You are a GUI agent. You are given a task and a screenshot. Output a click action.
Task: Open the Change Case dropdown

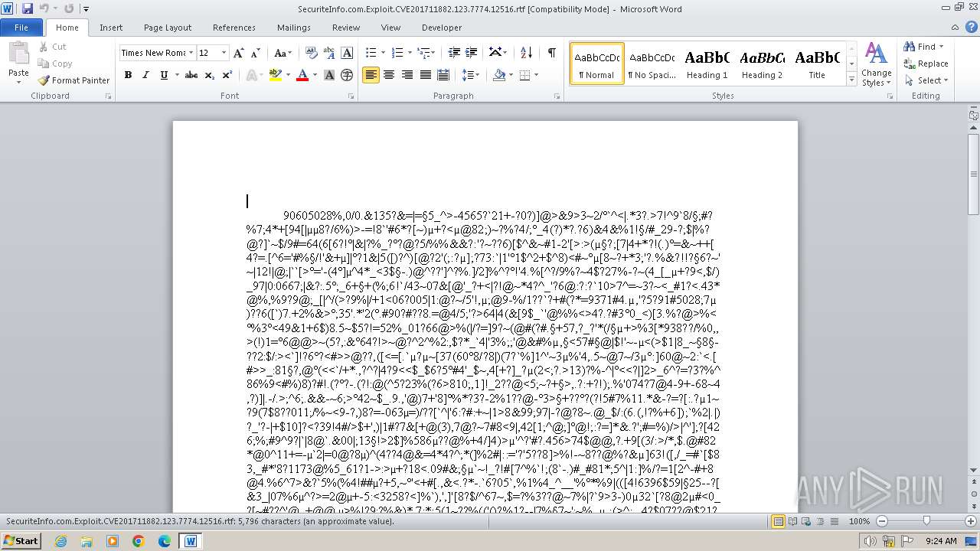tap(282, 53)
